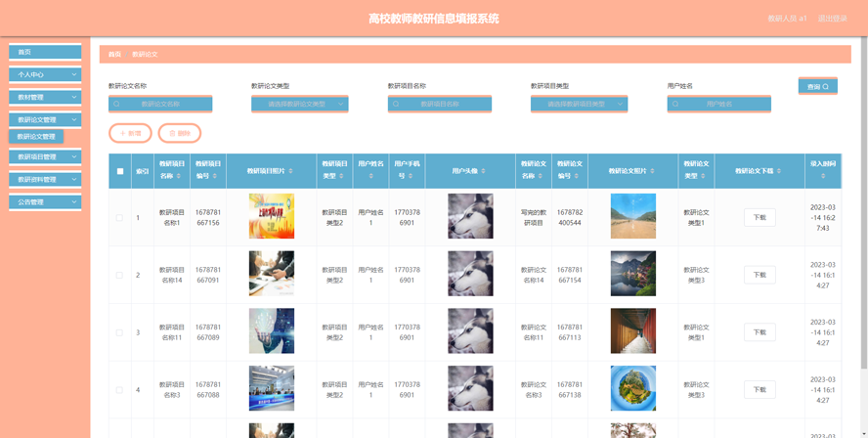Open row 3 paper photo thumbnail
This screenshot has width=868, height=438.
point(633,331)
